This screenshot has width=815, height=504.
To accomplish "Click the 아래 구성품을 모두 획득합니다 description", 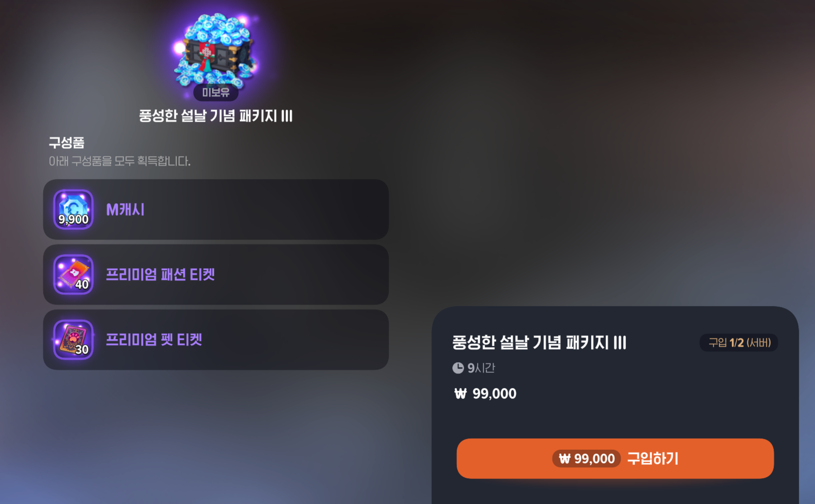I will [x=120, y=161].
